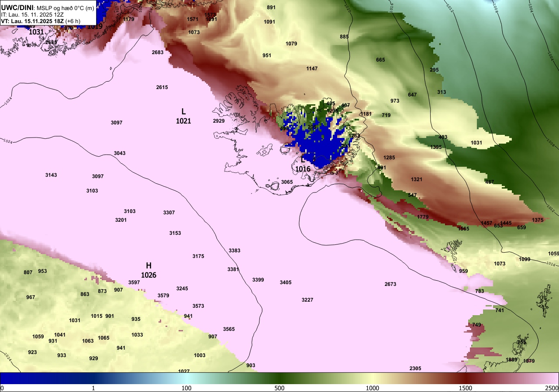Select the 1285 height value
Image resolution: width=559 pixels, height=392 pixels.
pyautogui.click(x=389, y=158)
